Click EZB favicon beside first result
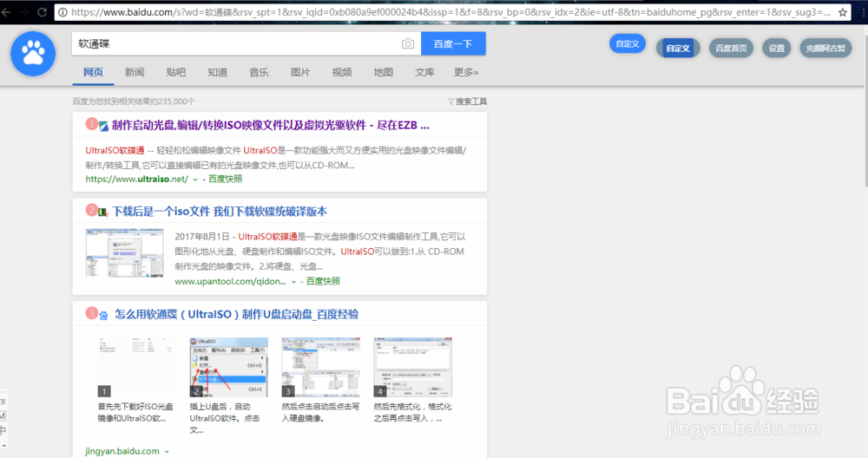 pos(103,126)
